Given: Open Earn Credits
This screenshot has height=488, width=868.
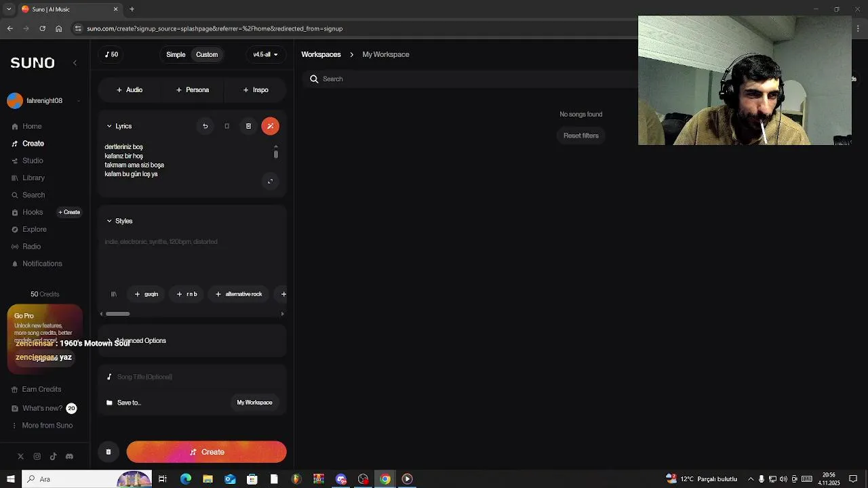Looking at the screenshot, I should 36,390.
